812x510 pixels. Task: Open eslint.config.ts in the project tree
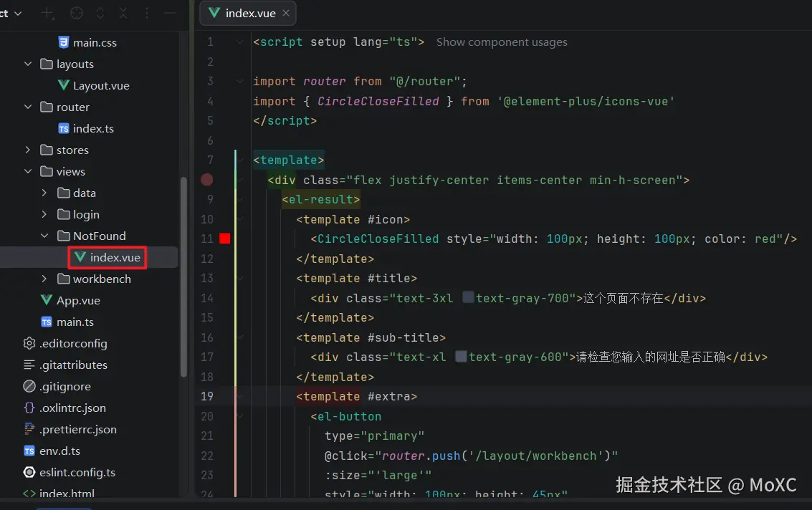click(x=77, y=472)
